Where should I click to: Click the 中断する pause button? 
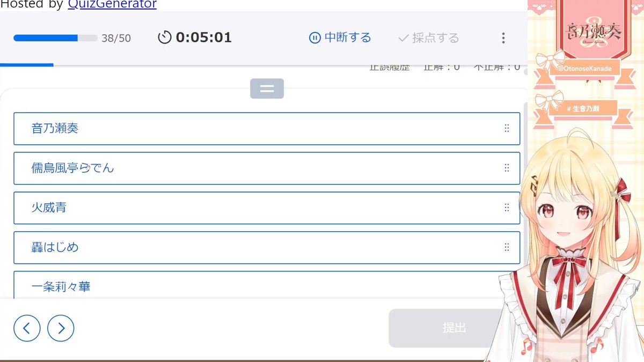340,38
